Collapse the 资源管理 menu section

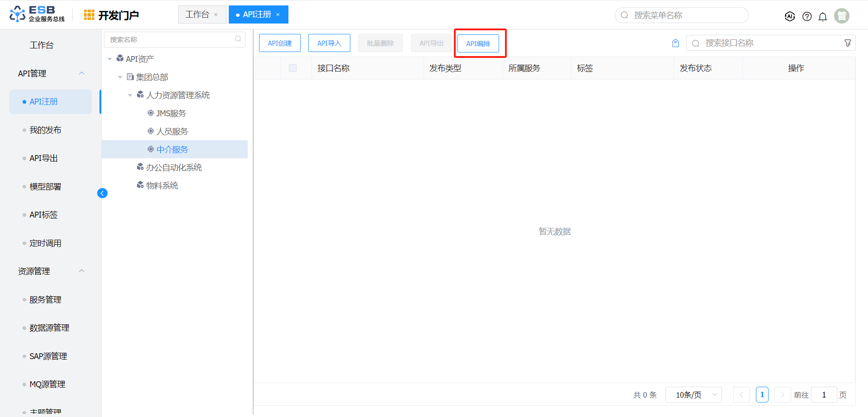[82, 271]
